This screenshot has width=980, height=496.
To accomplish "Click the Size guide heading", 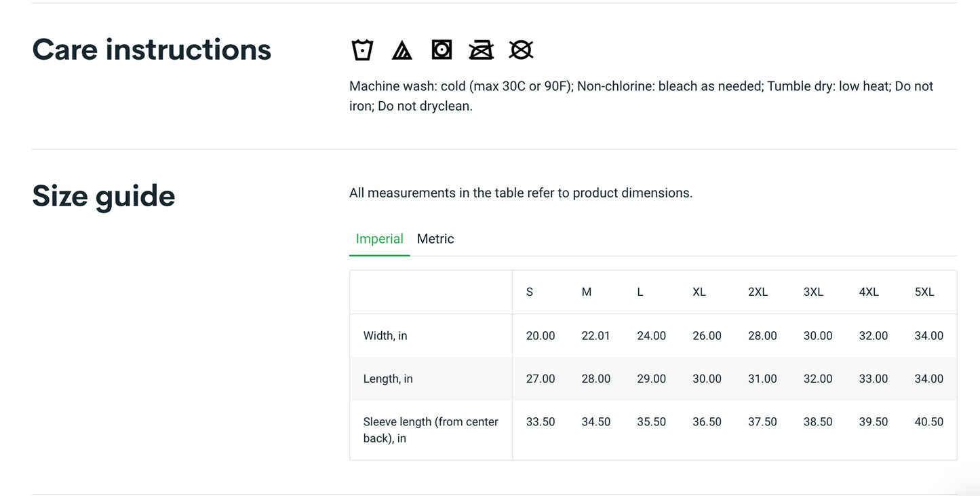I will [x=104, y=196].
